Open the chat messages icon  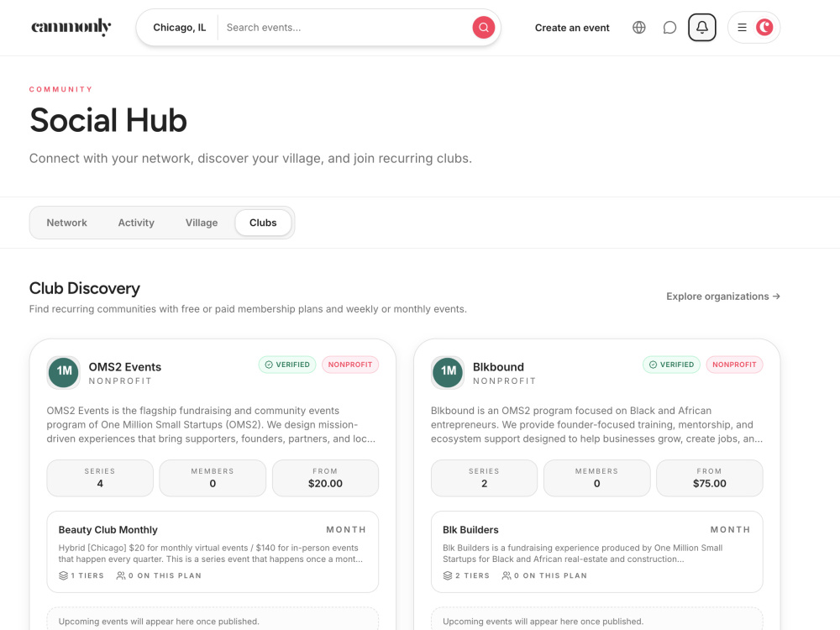point(669,28)
